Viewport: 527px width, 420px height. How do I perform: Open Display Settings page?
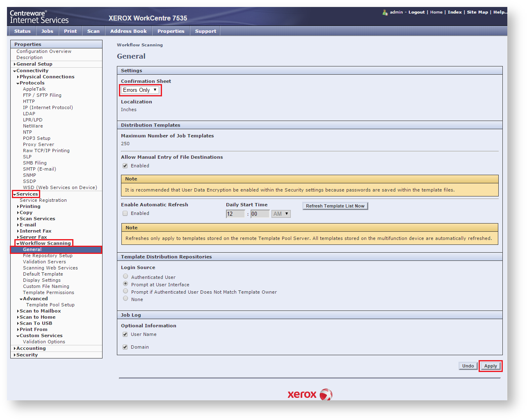42,280
